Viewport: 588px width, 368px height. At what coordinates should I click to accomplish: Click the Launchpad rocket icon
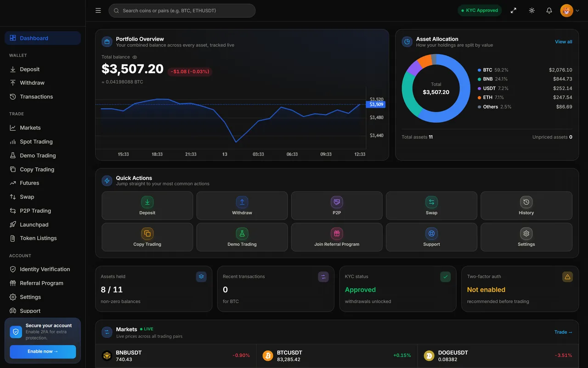13,224
